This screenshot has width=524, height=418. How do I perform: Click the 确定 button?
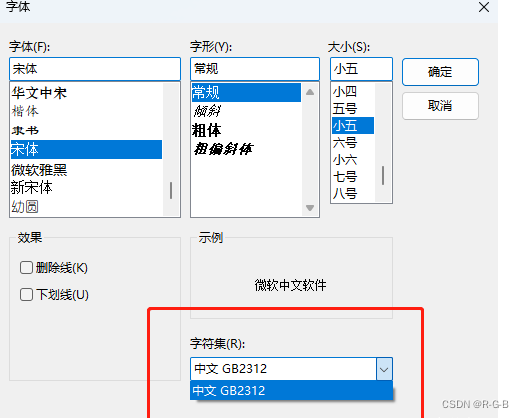click(x=440, y=72)
